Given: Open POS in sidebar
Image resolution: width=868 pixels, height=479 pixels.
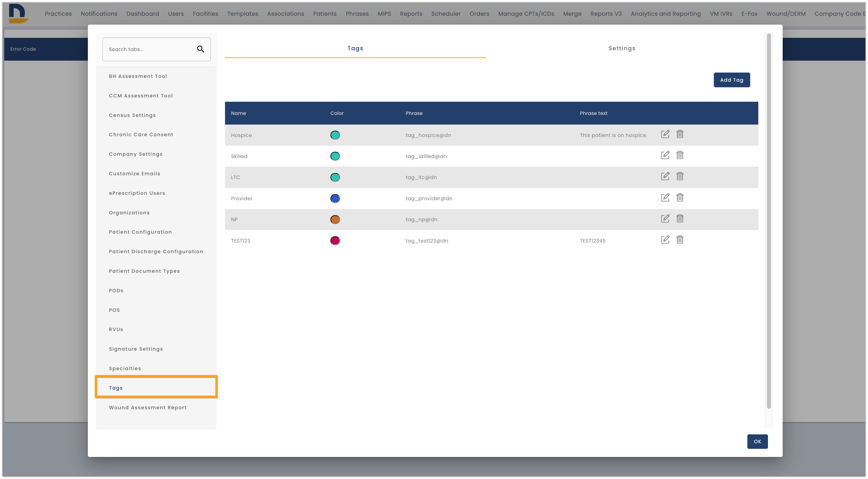Looking at the screenshot, I should point(114,310).
